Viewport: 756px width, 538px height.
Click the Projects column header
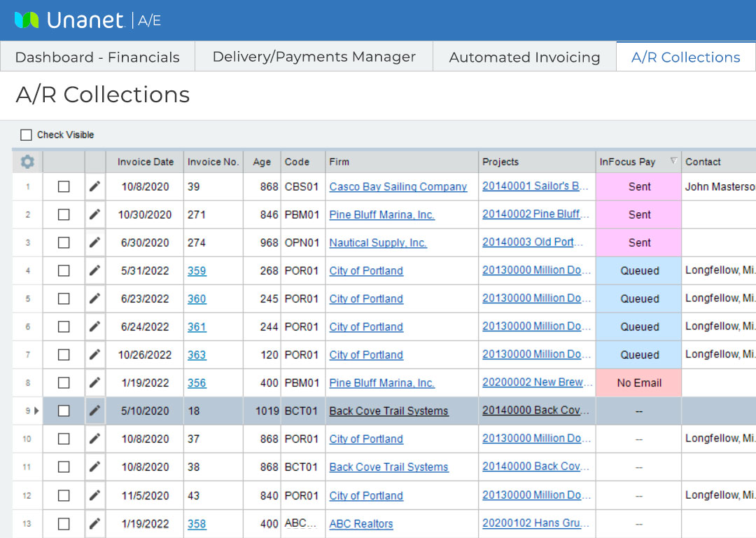point(537,162)
